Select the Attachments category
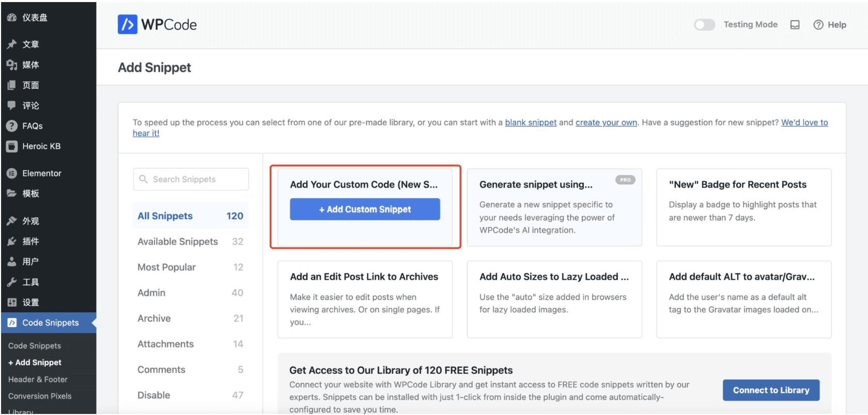 point(191,344)
